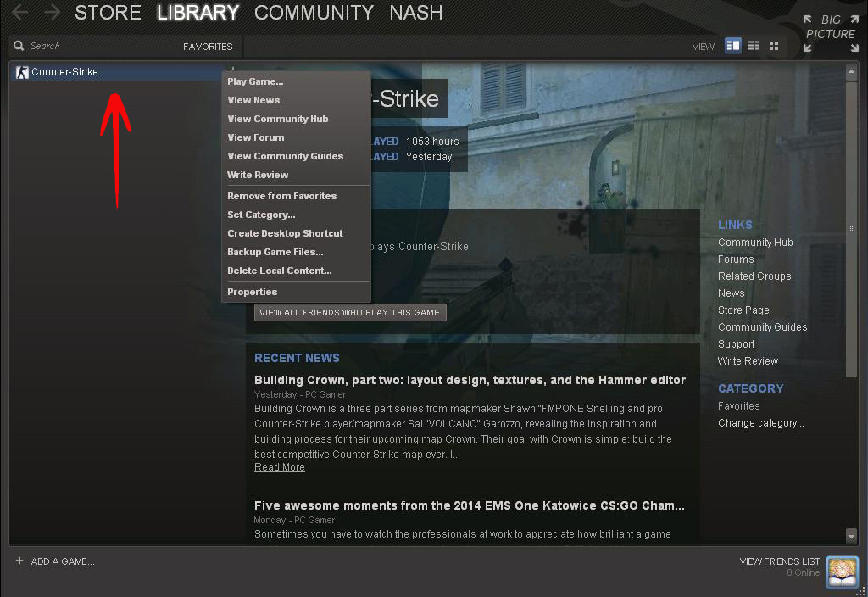Open the Building Crown news headline
The image size is (868, 597).
pyautogui.click(x=470, y=380)
